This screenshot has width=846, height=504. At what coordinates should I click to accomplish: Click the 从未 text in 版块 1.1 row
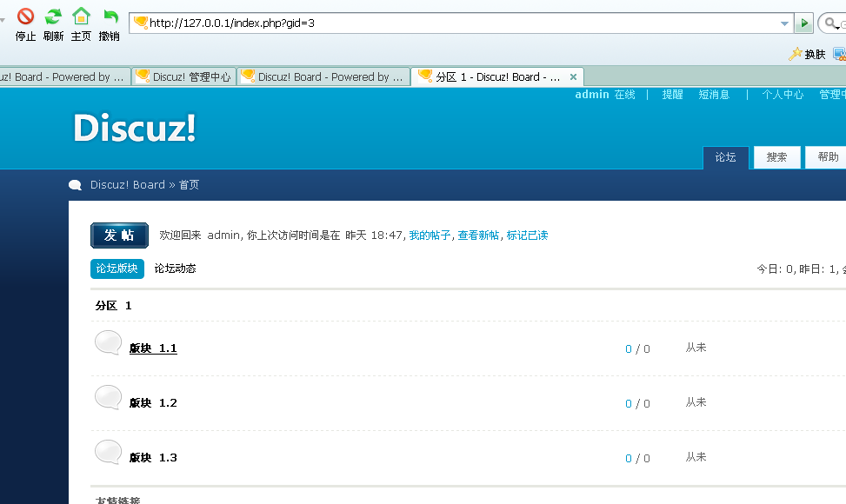tap(696, 348)
